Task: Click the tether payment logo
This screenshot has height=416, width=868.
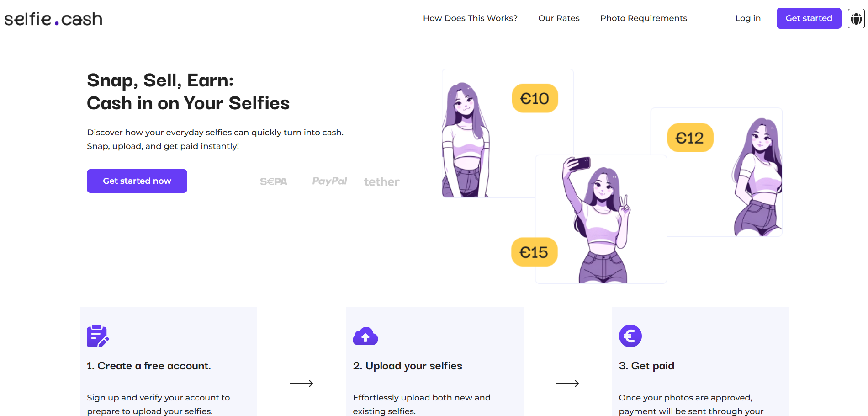Action: (381, 182)
